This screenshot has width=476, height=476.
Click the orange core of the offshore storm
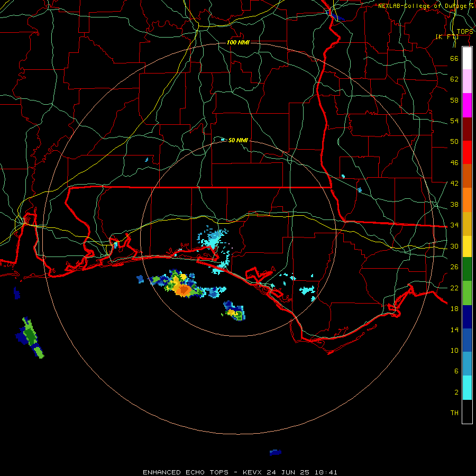pos(183,290)
